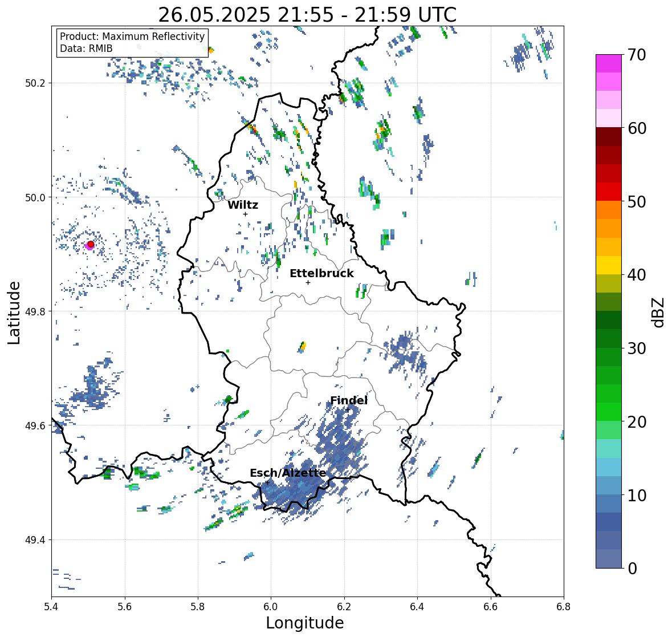Click the 6.8 longitude tick label
This screenshot has height=637, width=672.
pyautogui.click(x=564, y=606)
